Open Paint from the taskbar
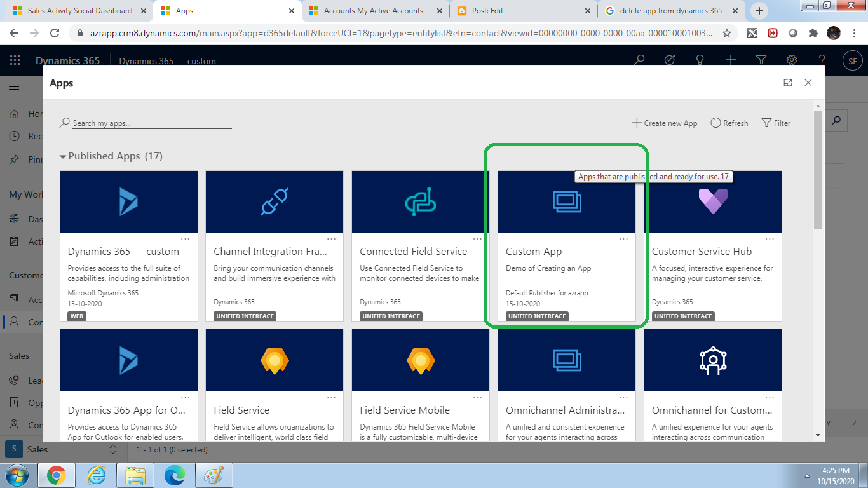 point(214,475)
